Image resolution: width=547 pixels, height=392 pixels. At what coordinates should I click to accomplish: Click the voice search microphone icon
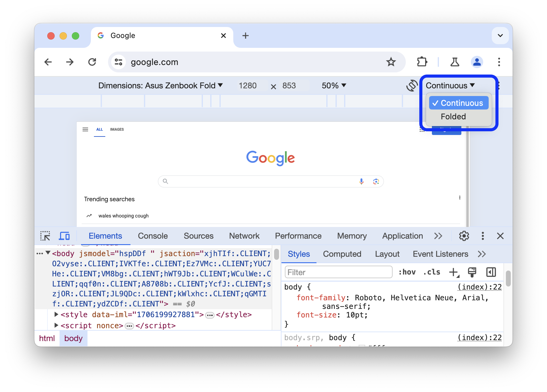coord(361,181)
